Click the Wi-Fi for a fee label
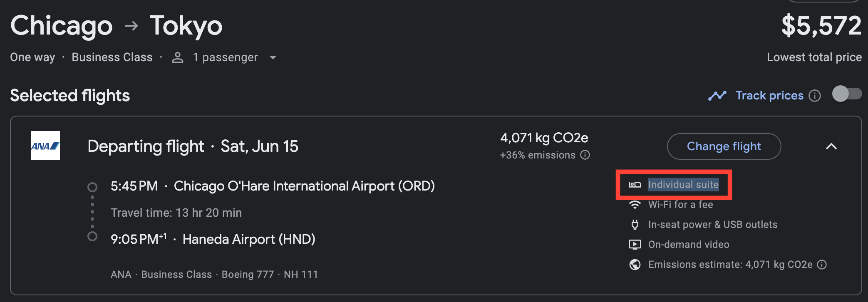This screenshot has width=868, height=302. (x=680, y=205)
